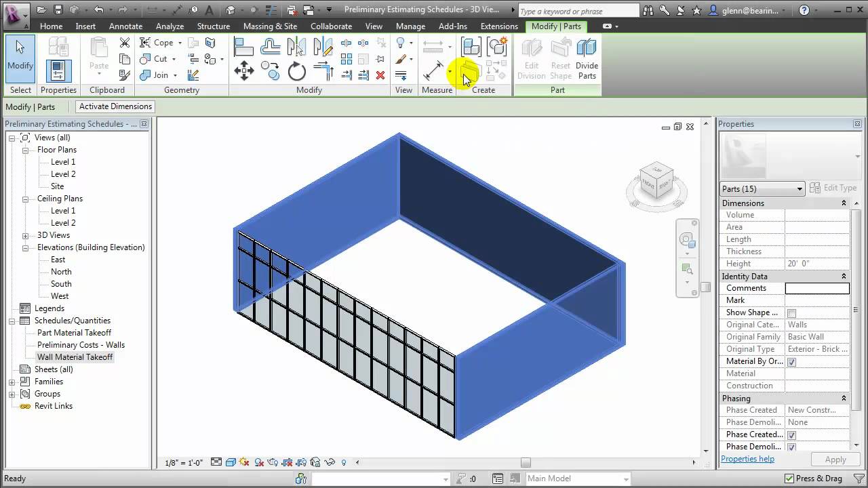Click the Visual Style cube on view control bar
The height and width of the screenshot is (488, 868).
(x=231, y=462)
